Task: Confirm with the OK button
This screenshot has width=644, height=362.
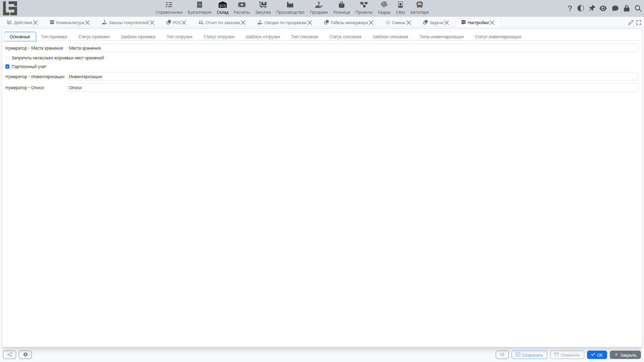Action: pyautogui.click(x=597, y=355)
